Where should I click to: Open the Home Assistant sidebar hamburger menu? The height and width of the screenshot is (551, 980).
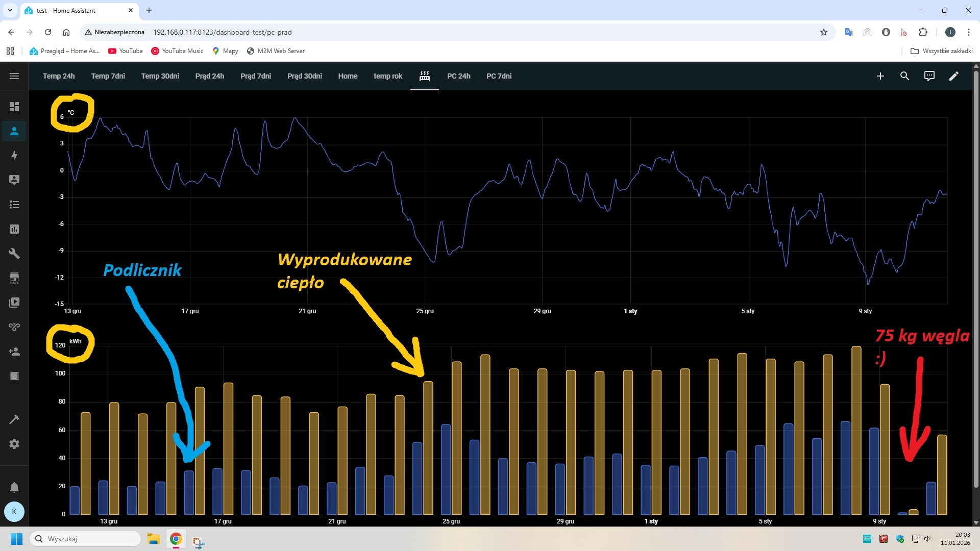coord(14,76)
